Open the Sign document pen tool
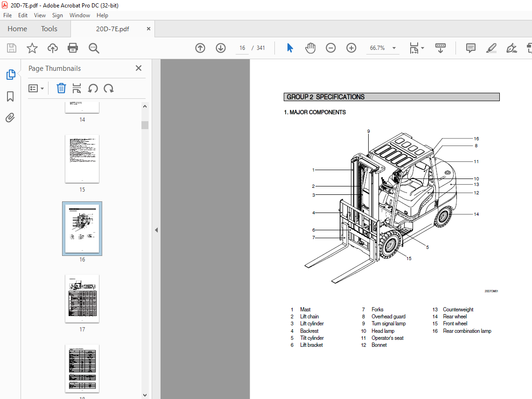Screen dimensions: 532x399 (511, 48)
